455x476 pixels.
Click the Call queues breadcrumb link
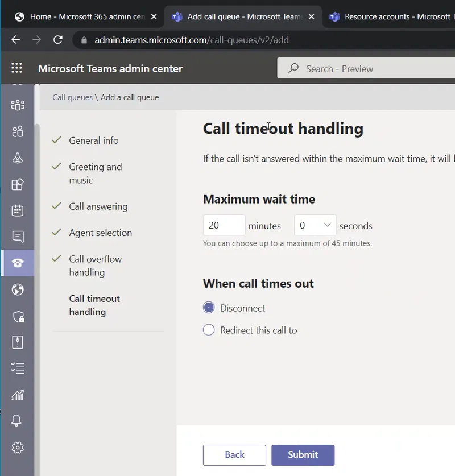click(x=72, y=97)
